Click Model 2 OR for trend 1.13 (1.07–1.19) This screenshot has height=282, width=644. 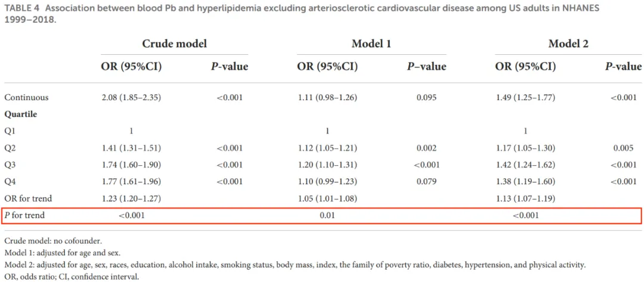pos(525,199)
